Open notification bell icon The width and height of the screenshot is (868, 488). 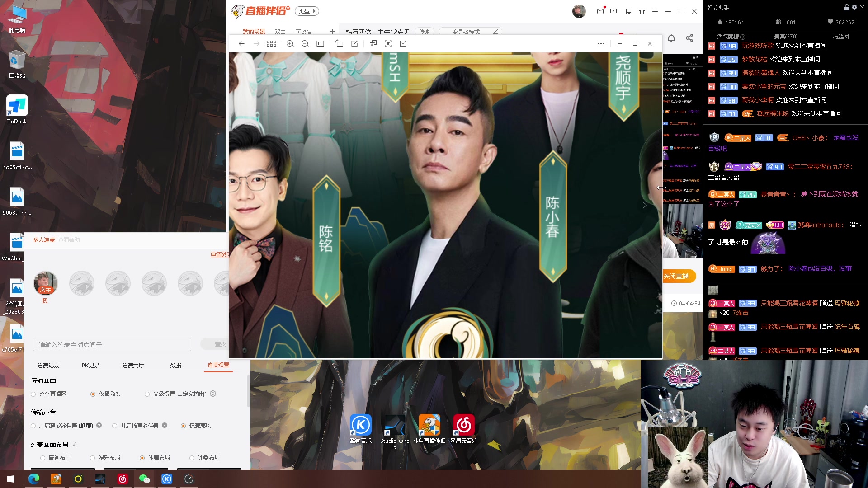point(671,38)
